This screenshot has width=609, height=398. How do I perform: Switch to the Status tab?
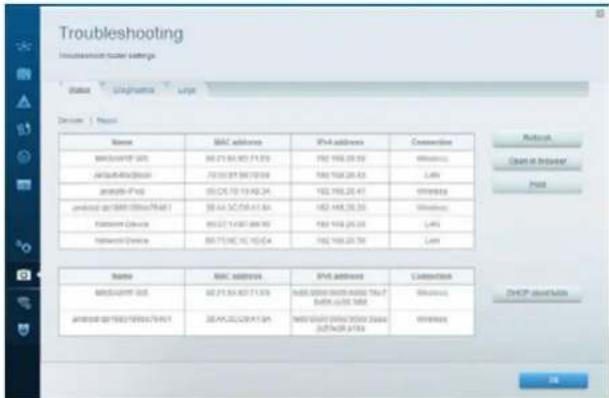click(x=80, y=90)
